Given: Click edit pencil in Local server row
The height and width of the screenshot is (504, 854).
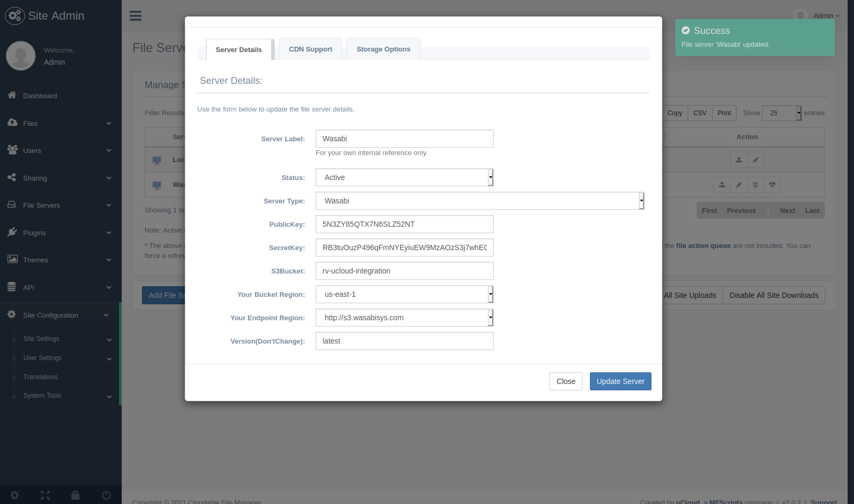Looking at the screenshot, I should [755, 160].
